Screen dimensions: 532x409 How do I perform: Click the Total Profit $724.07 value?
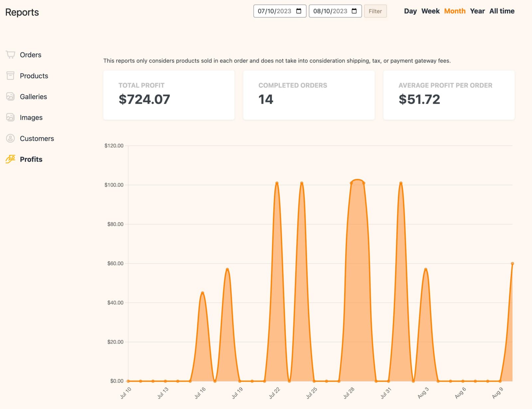coord(144,99)
